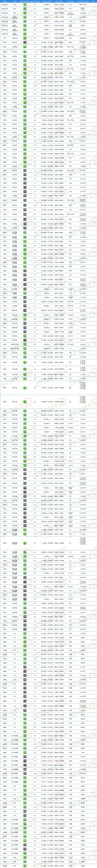Select engine code 'Z 20 NER'
This screenshot has width=97, height=868.
coord(83,21)
